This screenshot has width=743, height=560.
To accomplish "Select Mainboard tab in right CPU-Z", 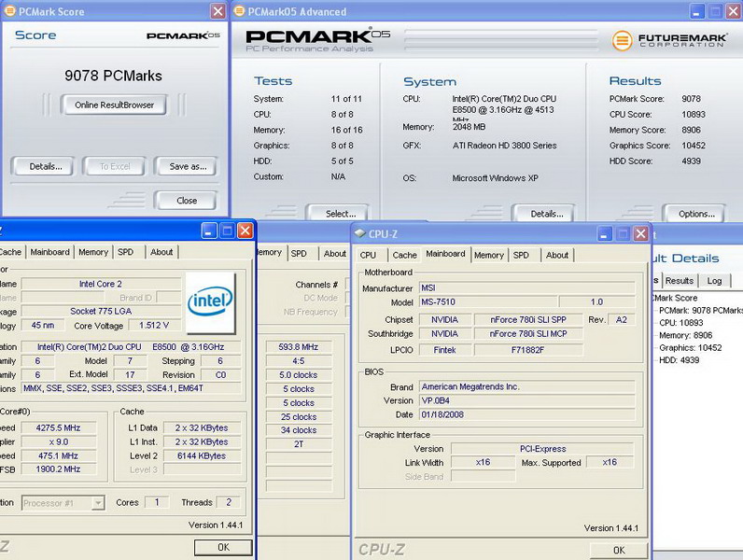I will click(445, 254).
